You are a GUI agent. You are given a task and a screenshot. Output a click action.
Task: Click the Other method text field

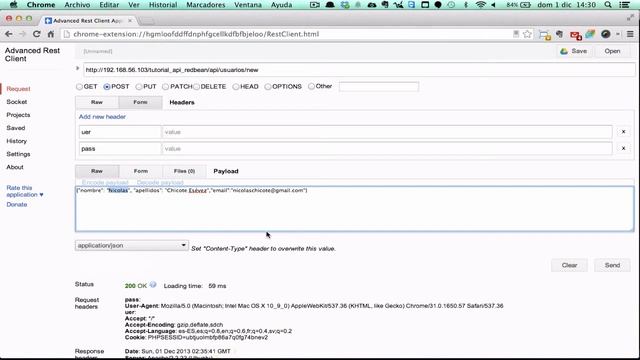click(379, 87)
